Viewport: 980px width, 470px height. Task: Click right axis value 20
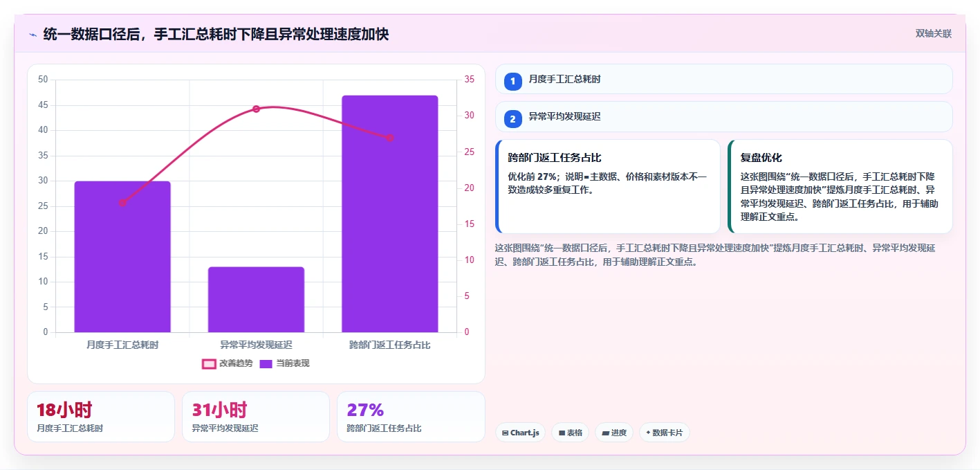[469, 188]
